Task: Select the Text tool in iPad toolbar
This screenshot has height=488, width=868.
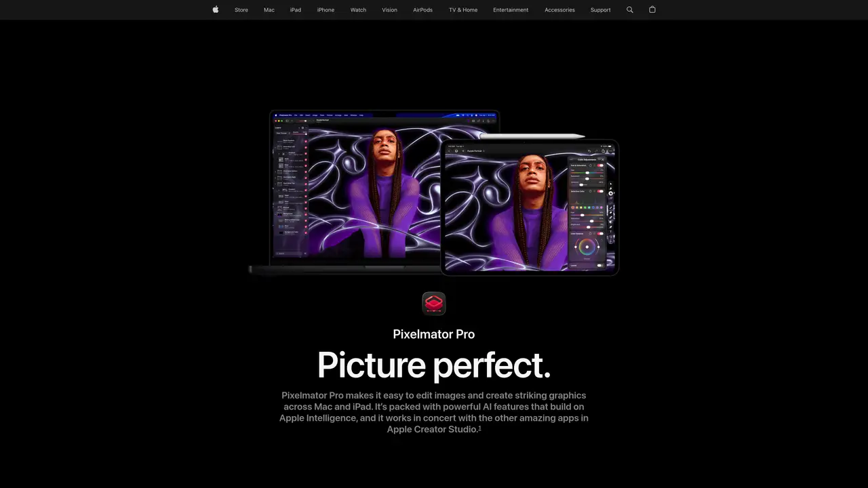Action: pyautogui.click(x=610, y=231)
